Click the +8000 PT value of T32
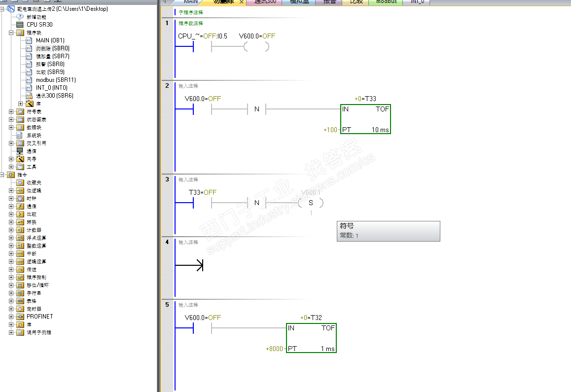This screenshot has width=571, height=392. (x=274, y=349)
